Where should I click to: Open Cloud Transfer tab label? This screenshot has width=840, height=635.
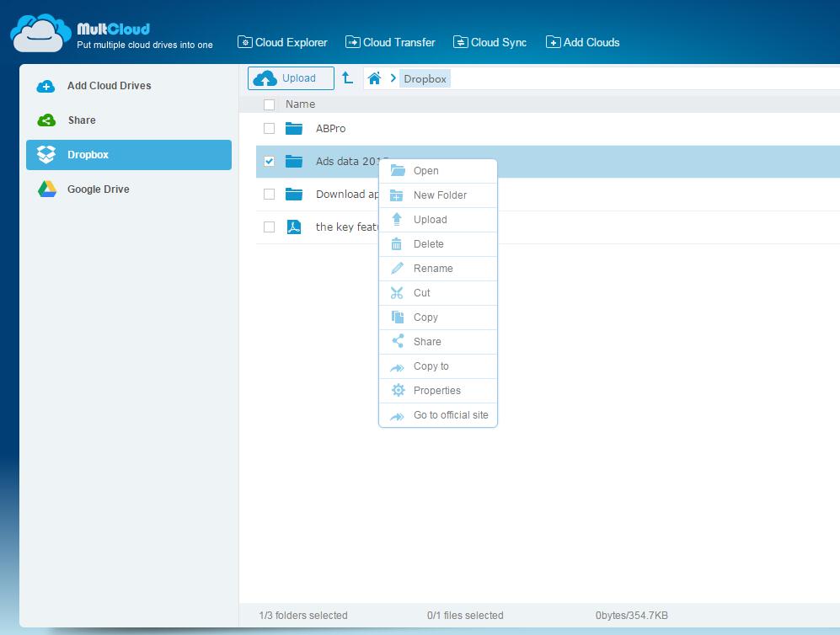coord(399,42)
